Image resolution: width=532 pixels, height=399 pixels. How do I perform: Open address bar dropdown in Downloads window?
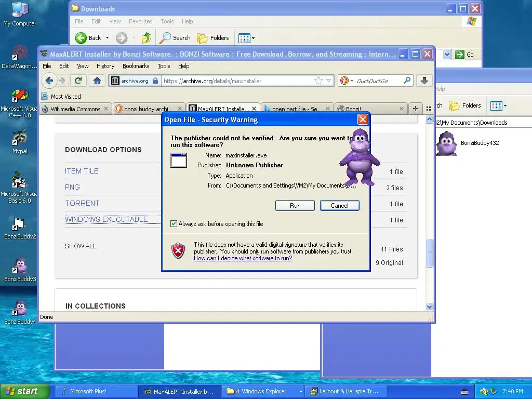click(x=447, y=54)
